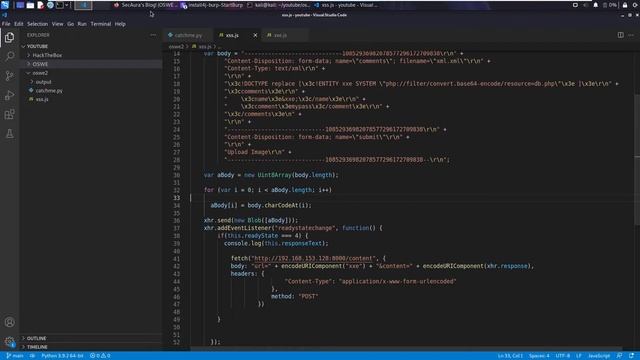Open Kali applications menu icon
Image resolution: width=640 pixels, height=360 pixels.
coord(5,5)
